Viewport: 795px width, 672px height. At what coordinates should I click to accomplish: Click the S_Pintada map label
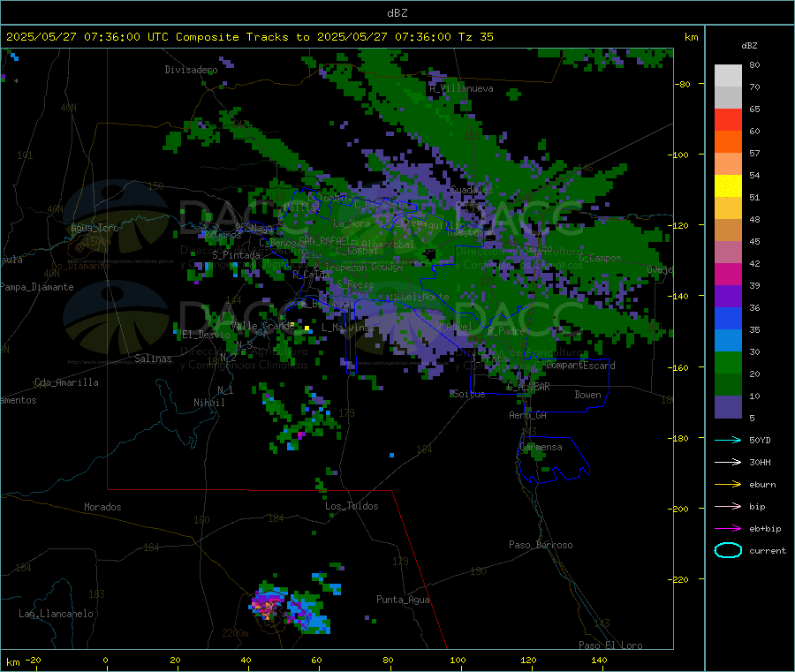(236, 255)
